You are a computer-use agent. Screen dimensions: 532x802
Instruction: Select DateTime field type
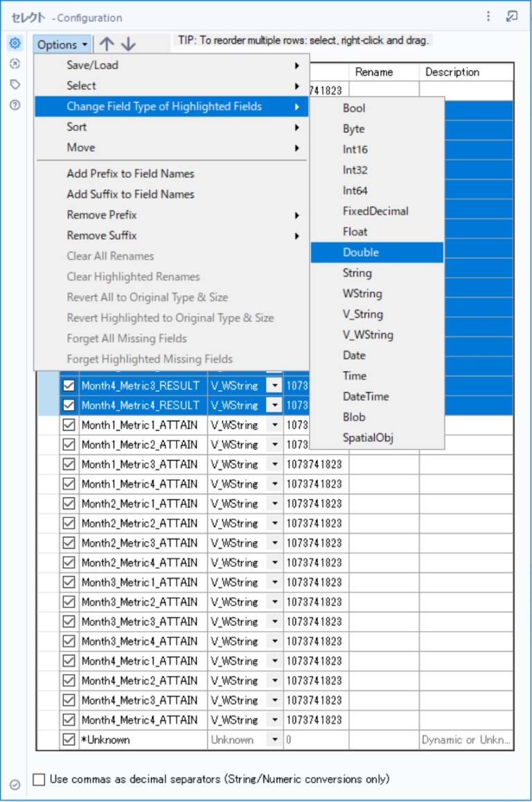[x=377, y=396]
